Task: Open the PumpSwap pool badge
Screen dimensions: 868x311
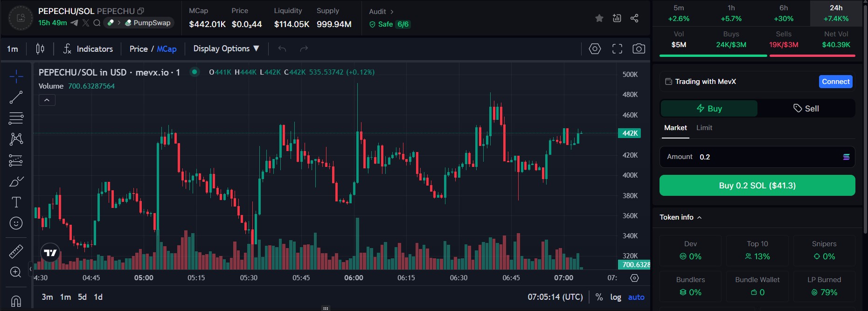Action: tap(147, 23)
